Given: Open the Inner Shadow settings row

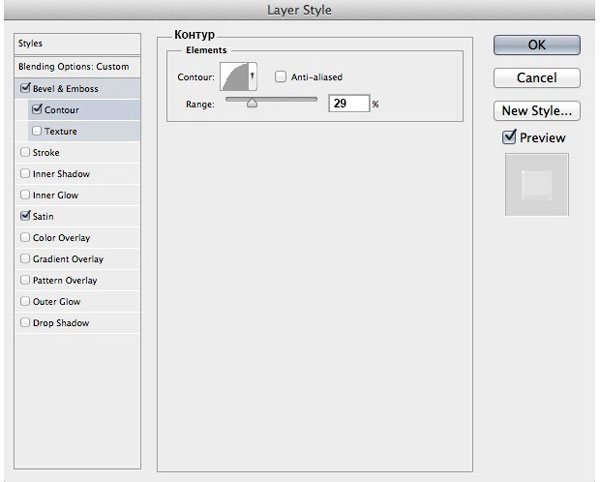Looking at the screenshot, I should 77,174.
